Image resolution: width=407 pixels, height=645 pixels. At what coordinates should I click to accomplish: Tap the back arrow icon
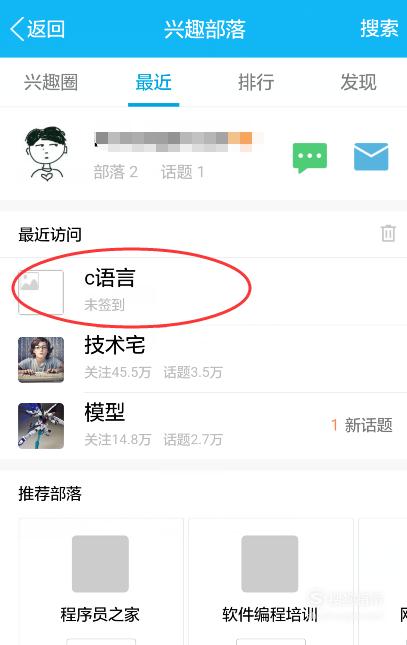(x=17, y=29)
